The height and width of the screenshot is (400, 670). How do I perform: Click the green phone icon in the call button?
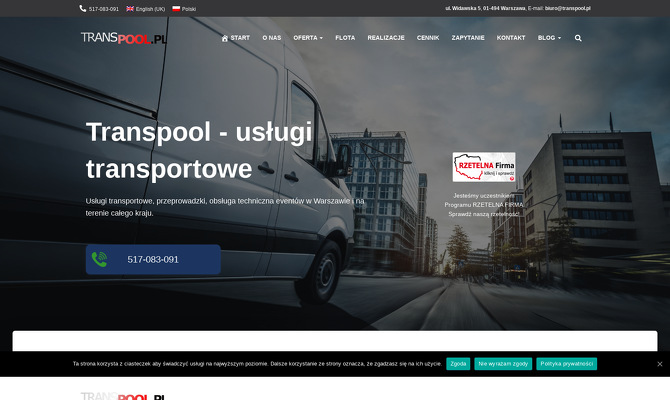[99, 259]
